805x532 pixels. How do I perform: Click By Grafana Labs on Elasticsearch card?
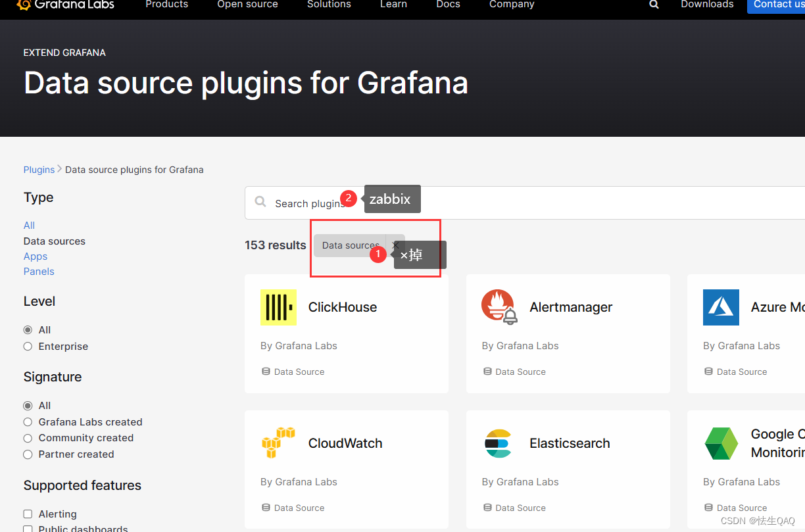tap(520, 482)
